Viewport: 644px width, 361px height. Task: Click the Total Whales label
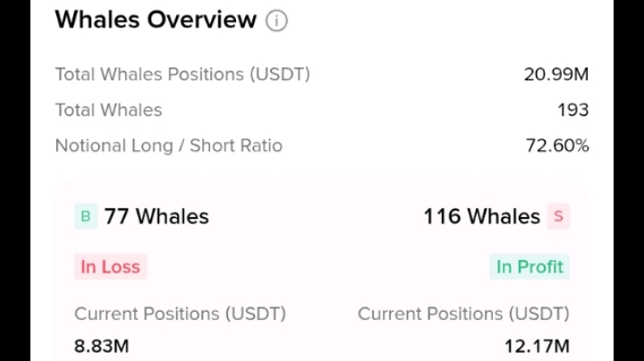109,110
